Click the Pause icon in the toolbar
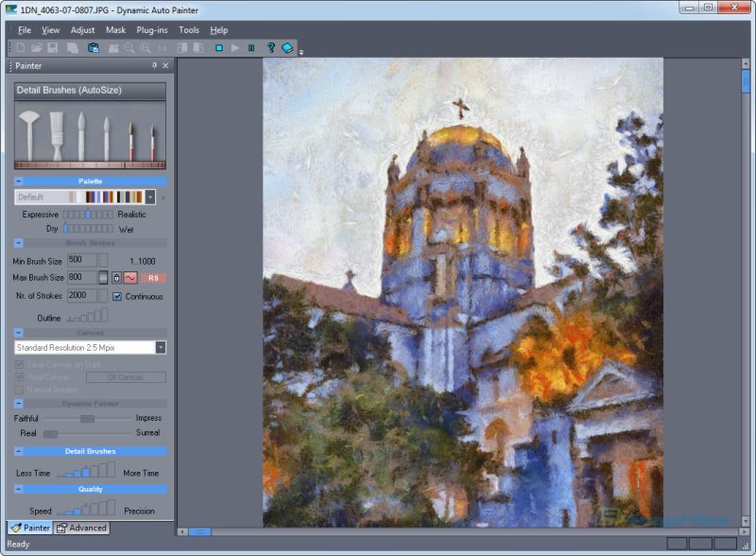Viewport: 756px width, 556px height. [251, 45]
